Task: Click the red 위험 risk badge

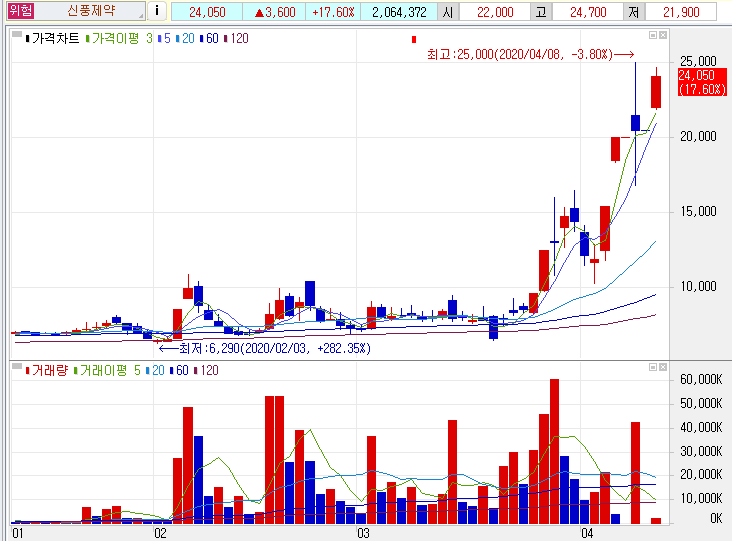Action: (21, 10)
